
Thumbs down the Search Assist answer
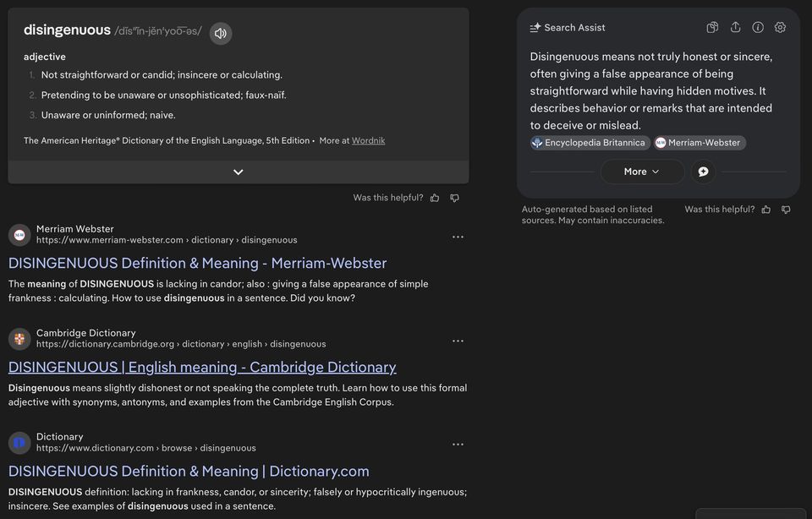pos(786,210)
